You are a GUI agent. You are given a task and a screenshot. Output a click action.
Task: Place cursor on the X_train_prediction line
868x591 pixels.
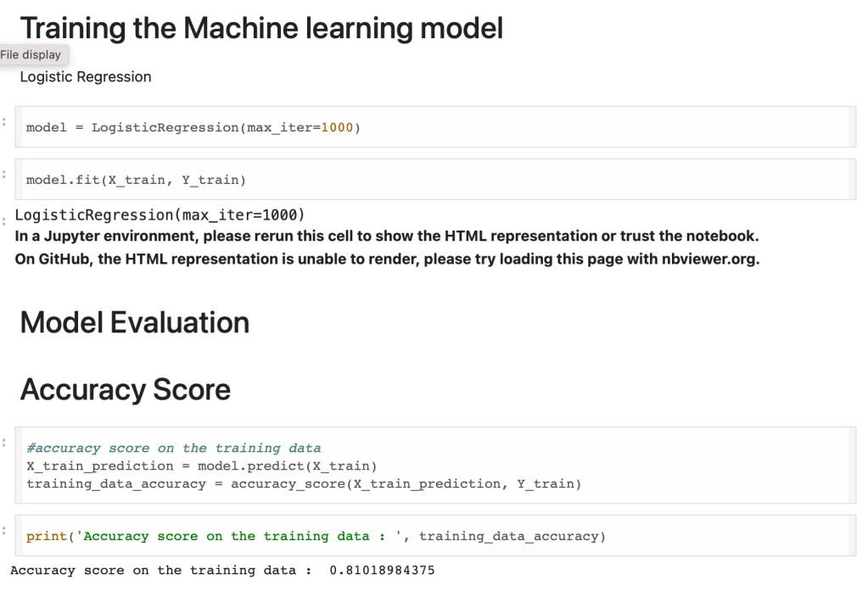[x=201, y=466]
